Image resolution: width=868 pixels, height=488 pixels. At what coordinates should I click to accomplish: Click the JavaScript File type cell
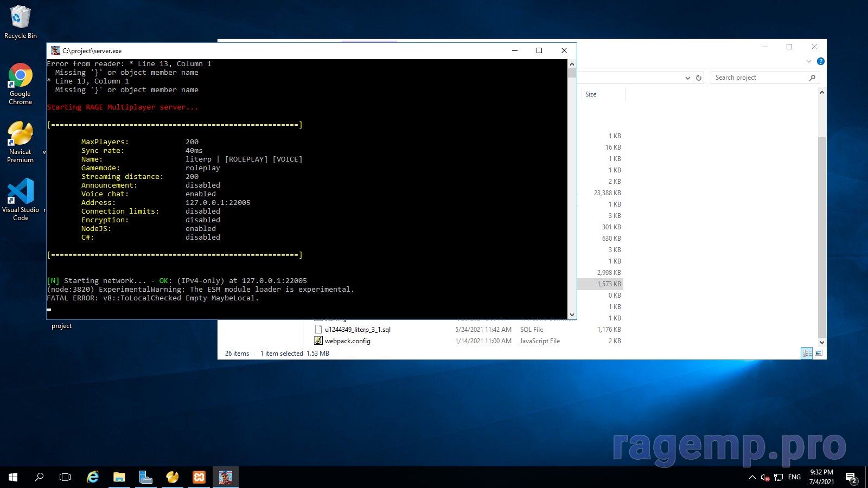(x=540, y=341)
